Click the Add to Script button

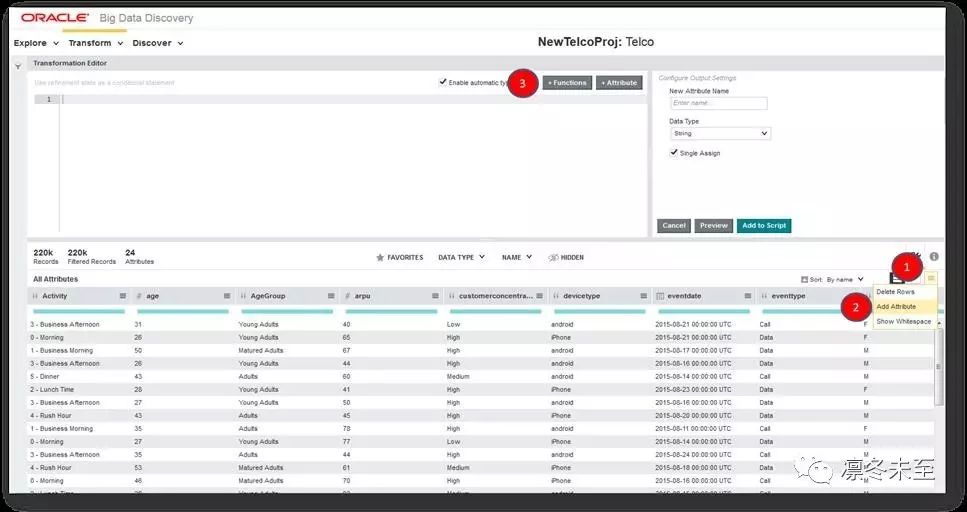763,226
